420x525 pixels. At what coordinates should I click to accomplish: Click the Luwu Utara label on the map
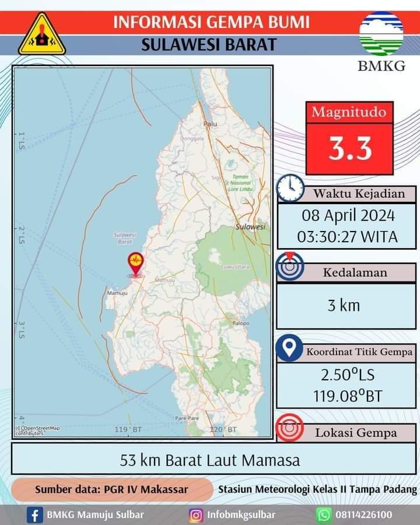[x=236, y=267]
